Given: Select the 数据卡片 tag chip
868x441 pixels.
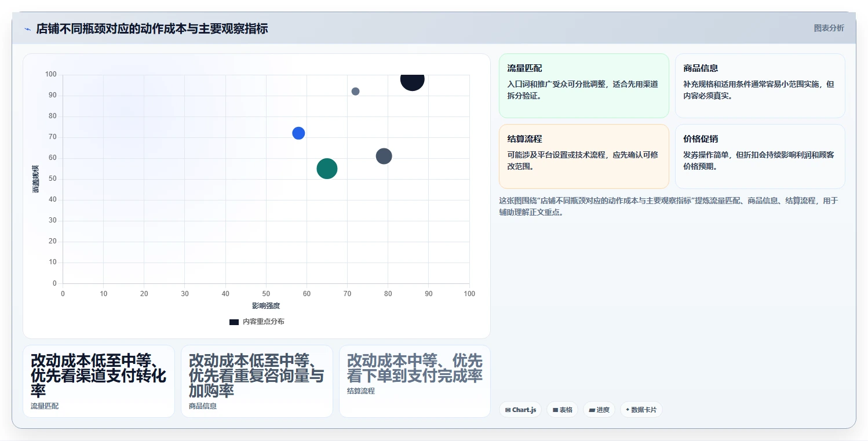Looking at the screenshot, I should (x=641, y=410).
